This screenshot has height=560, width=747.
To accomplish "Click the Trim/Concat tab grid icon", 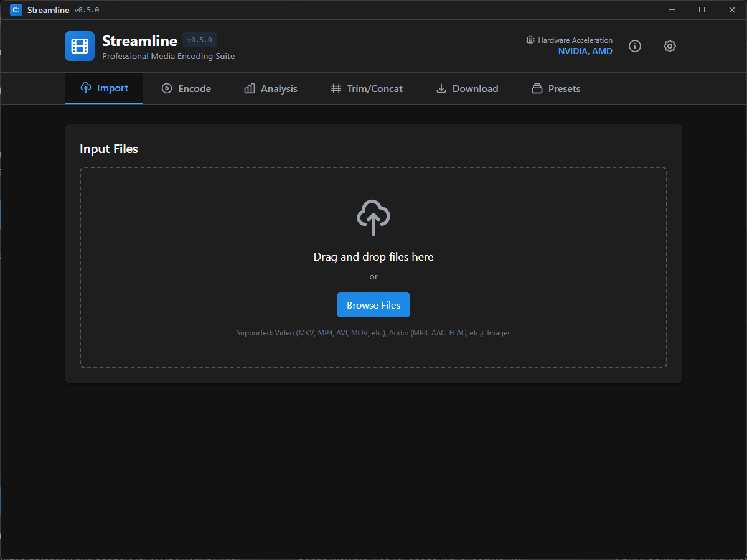I will 336,88.
